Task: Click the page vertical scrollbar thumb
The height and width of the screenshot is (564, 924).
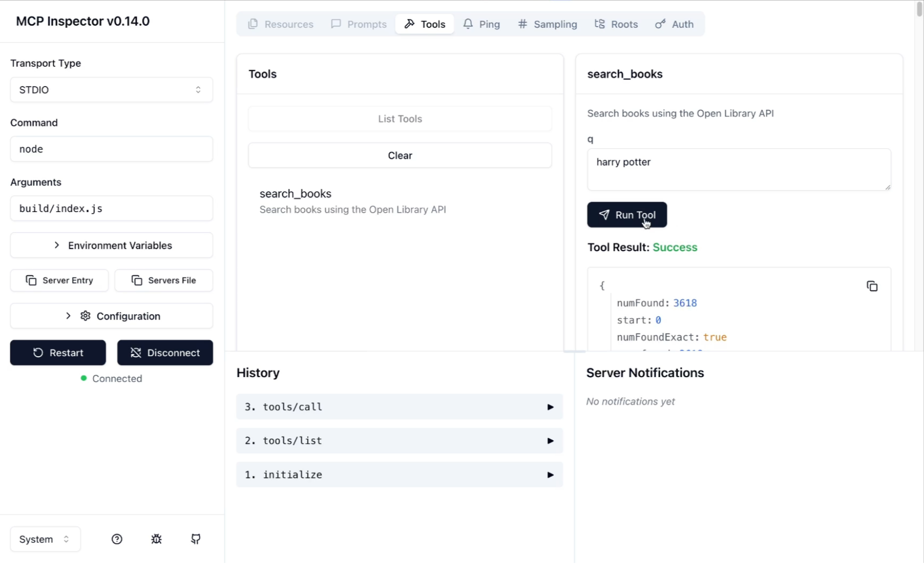Action: (x=919, y=9)
